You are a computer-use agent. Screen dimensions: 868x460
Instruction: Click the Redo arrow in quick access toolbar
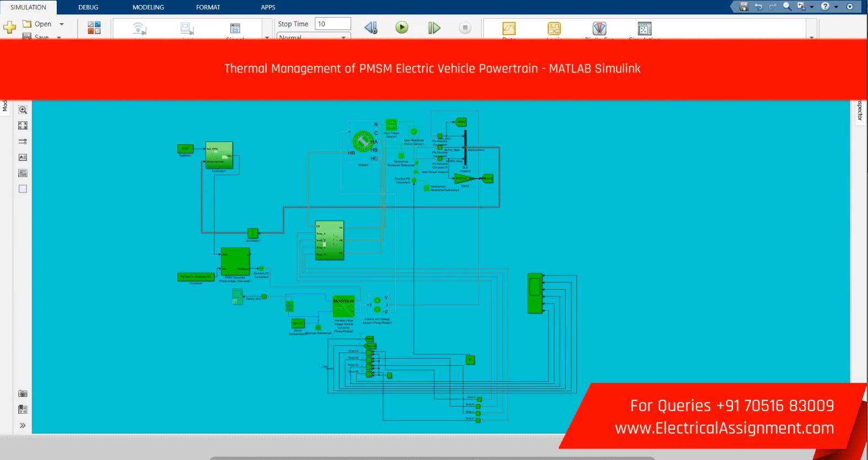coord(772,7)
